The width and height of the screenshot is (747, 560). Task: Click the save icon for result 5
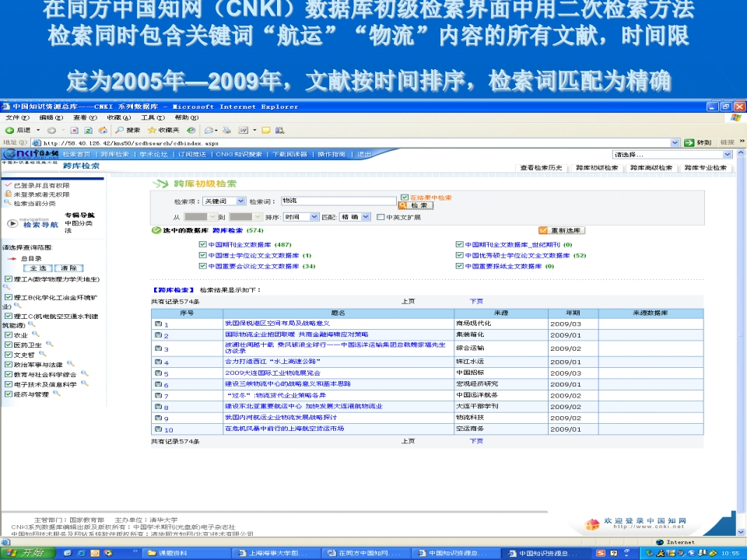158,373
